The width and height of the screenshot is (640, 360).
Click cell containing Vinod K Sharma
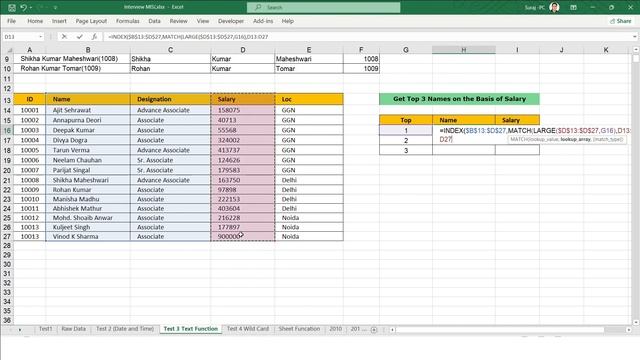88,236
